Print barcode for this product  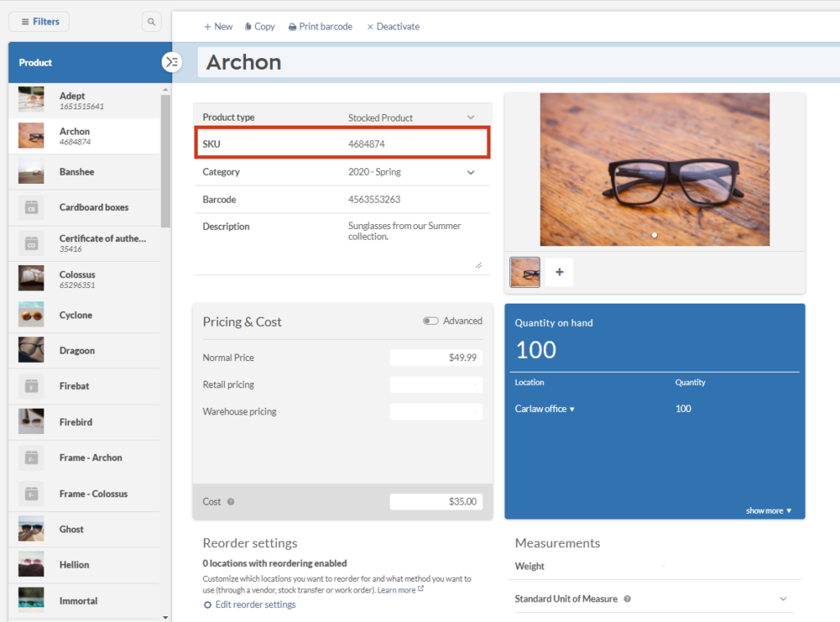pyautogui.click(x=320, y=25)
